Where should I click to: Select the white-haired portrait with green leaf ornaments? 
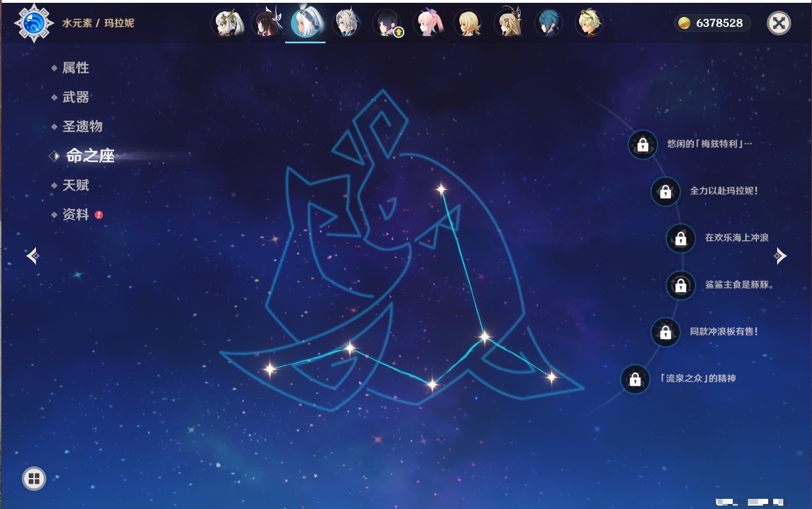227,24
